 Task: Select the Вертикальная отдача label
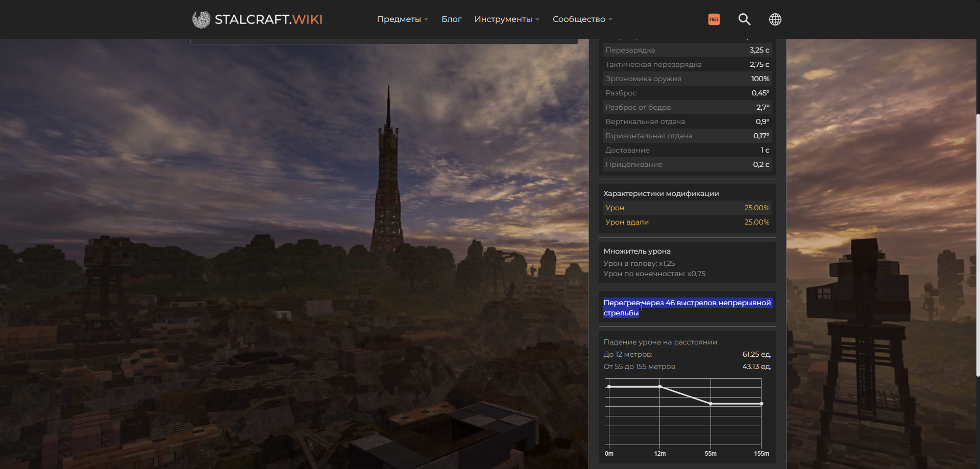coord(645,121)
